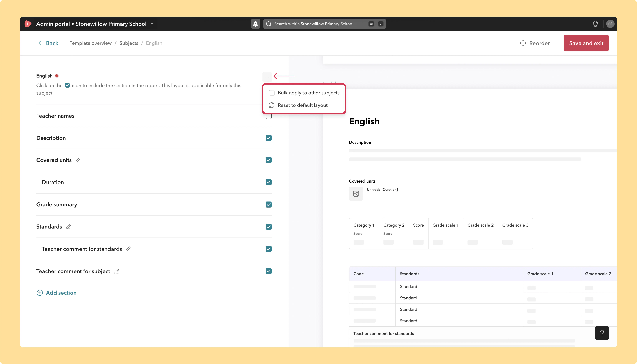The width and height of the screenshot is (637, 364).
Task: Click the Reorder arrows icon
Action: click(523, 43)
